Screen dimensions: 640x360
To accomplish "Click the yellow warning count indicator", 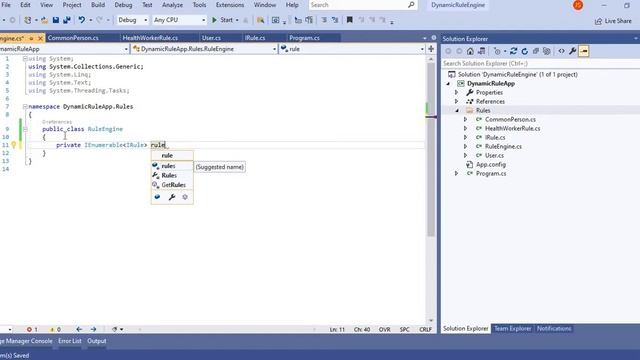I will [x=55, y=329].
